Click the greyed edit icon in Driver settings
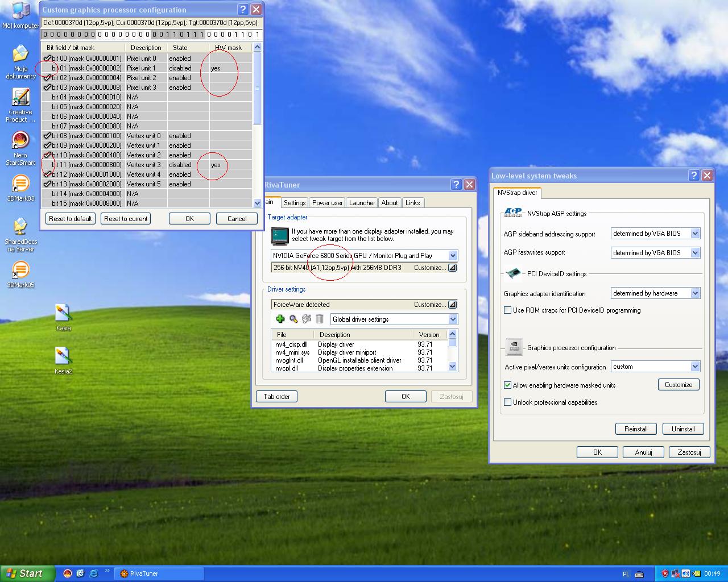This screenshot has height=582, width=728. (307, 319)
